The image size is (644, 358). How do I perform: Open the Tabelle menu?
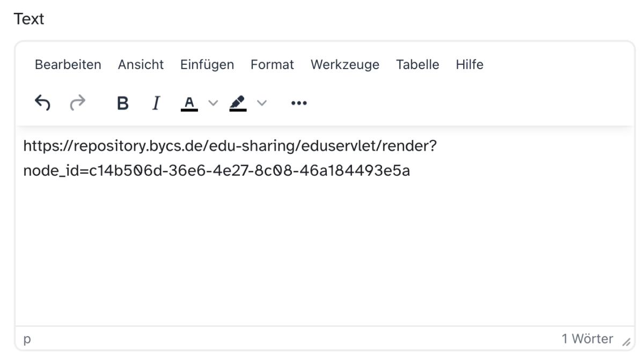(418, 65)
